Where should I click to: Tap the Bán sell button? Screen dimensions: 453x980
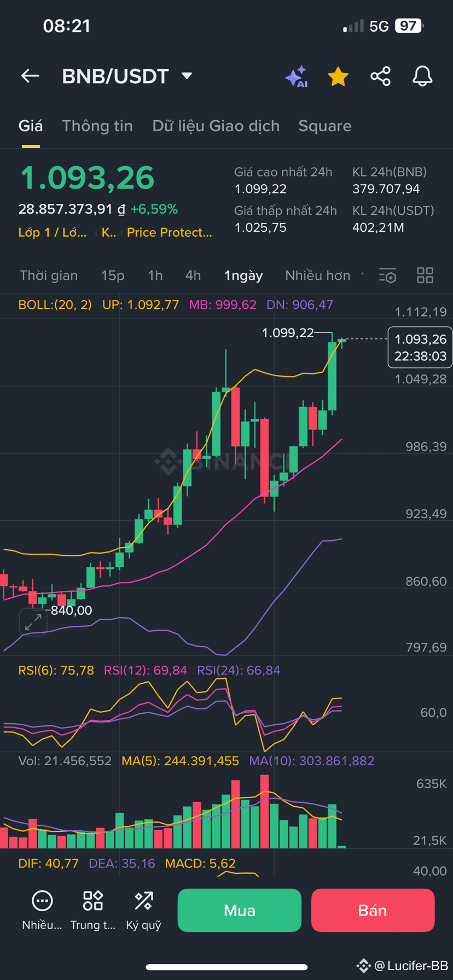(373, 910)
